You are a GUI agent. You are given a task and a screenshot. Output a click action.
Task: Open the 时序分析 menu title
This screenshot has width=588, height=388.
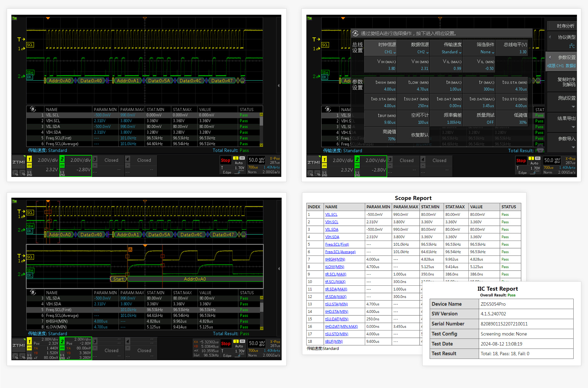[565, 26]
